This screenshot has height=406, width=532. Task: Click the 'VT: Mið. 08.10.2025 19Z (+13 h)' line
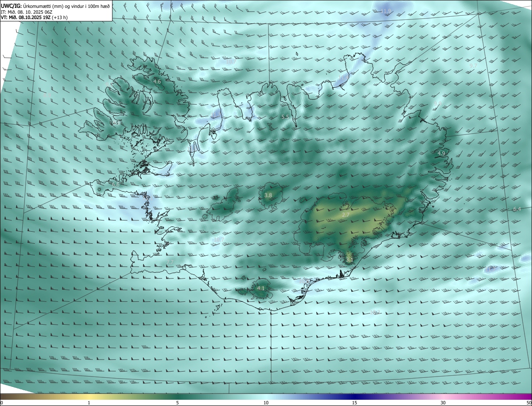point(34,17)
